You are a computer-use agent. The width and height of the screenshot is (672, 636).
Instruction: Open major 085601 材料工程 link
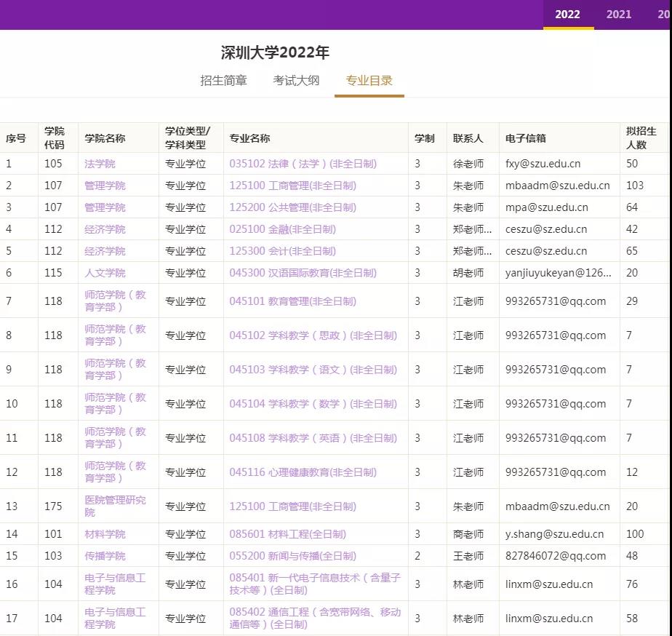(x=287, y=534)
